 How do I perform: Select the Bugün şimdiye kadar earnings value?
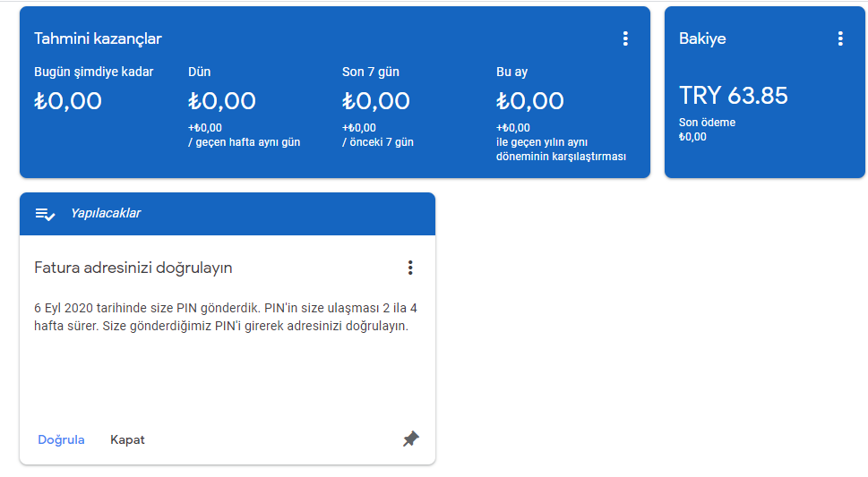tap(68, 101)
